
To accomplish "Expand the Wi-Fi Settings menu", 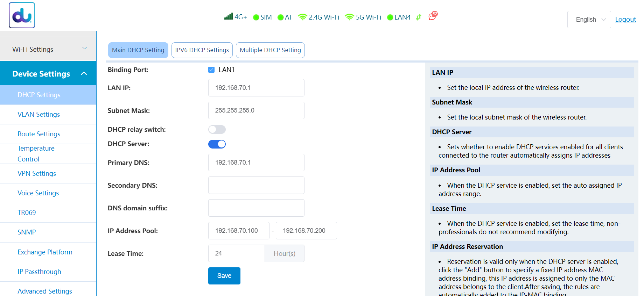I will click(x=48, y=49).
